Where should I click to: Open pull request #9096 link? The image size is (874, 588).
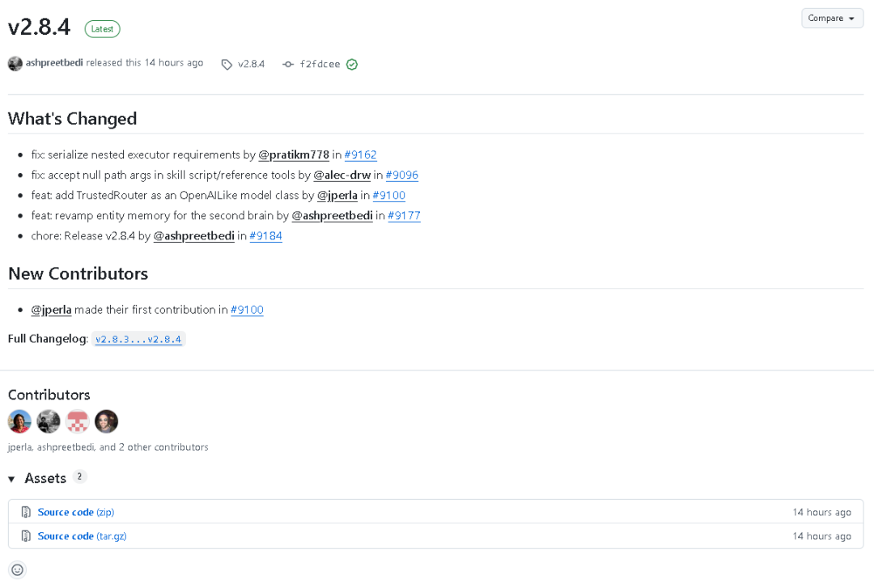click(x=402, y=175)
